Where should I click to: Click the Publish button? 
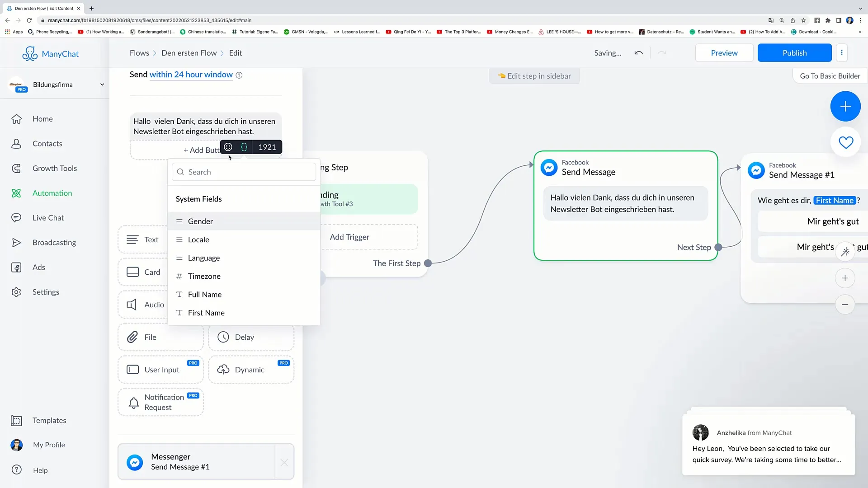tap(795, 52)
